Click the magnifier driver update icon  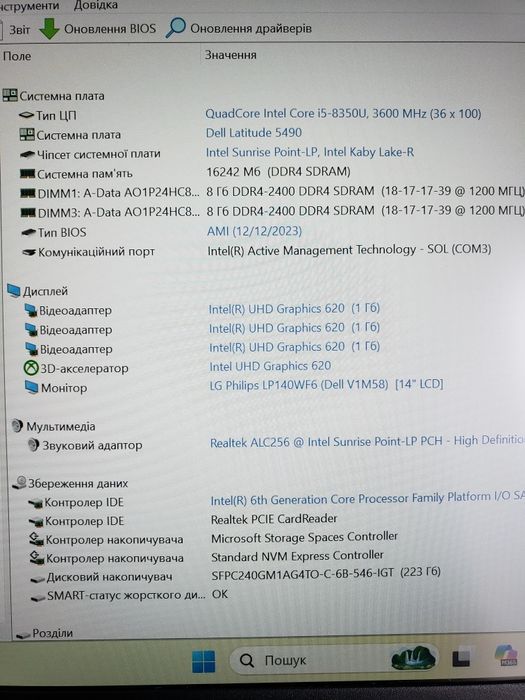coord(175,28)
